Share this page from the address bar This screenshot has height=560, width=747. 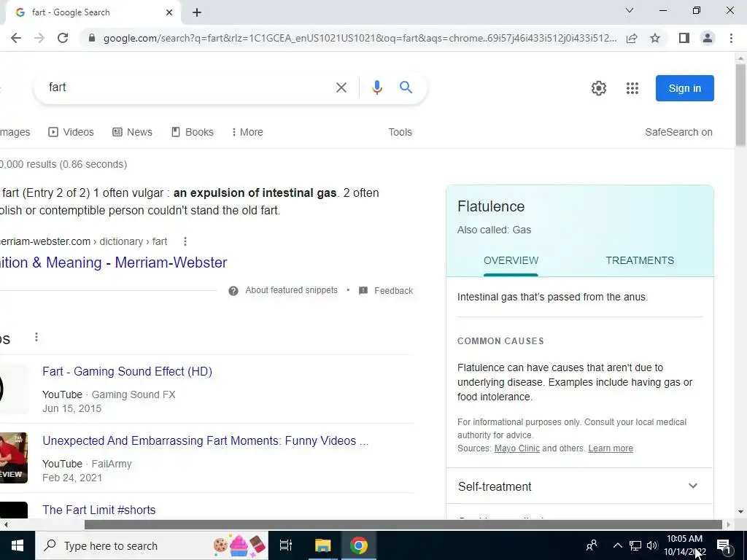tap(632, 38)
